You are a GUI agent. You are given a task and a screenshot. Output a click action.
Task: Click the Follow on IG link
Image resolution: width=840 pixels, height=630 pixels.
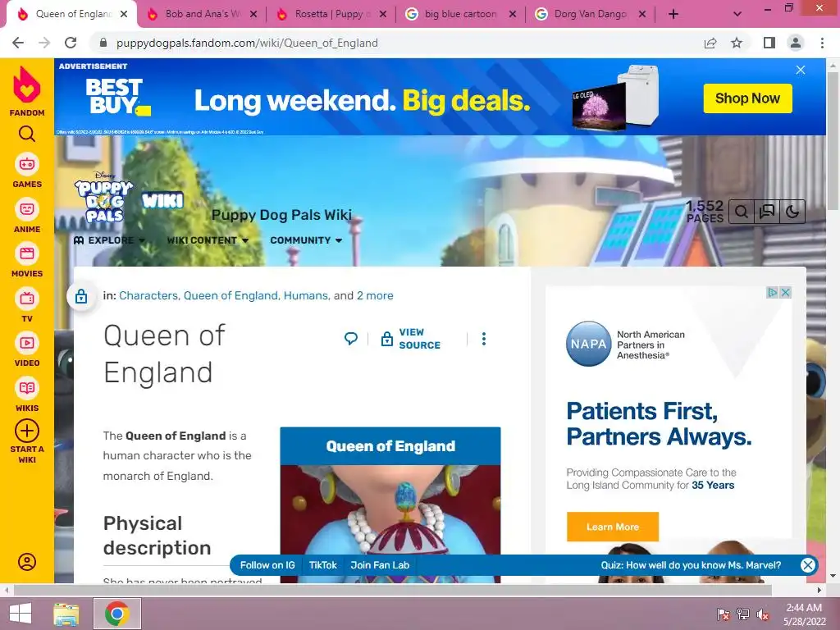click(267, 565)
